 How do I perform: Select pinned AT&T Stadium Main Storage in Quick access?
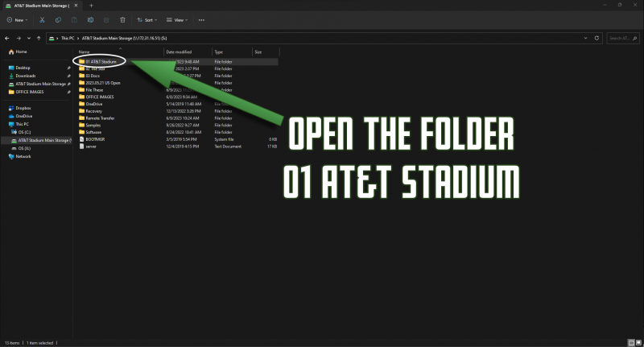tap(40, 84)
